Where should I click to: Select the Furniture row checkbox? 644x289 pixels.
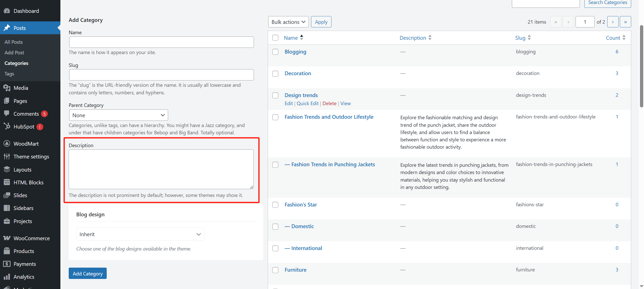click(275, 270)
